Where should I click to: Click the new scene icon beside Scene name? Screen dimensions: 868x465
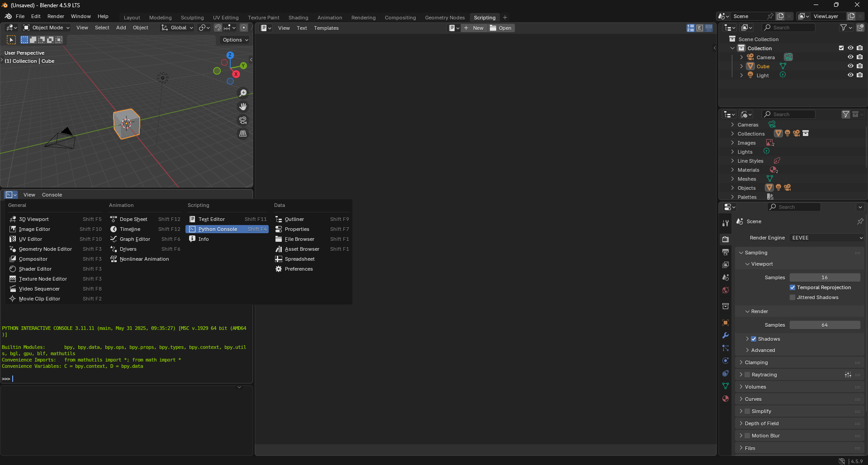pos(780,16)
